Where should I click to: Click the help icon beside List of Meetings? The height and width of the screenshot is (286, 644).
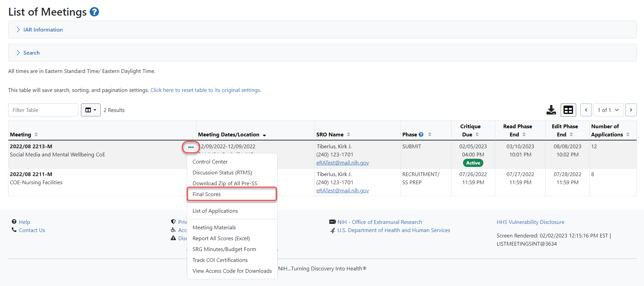(94, 12)
